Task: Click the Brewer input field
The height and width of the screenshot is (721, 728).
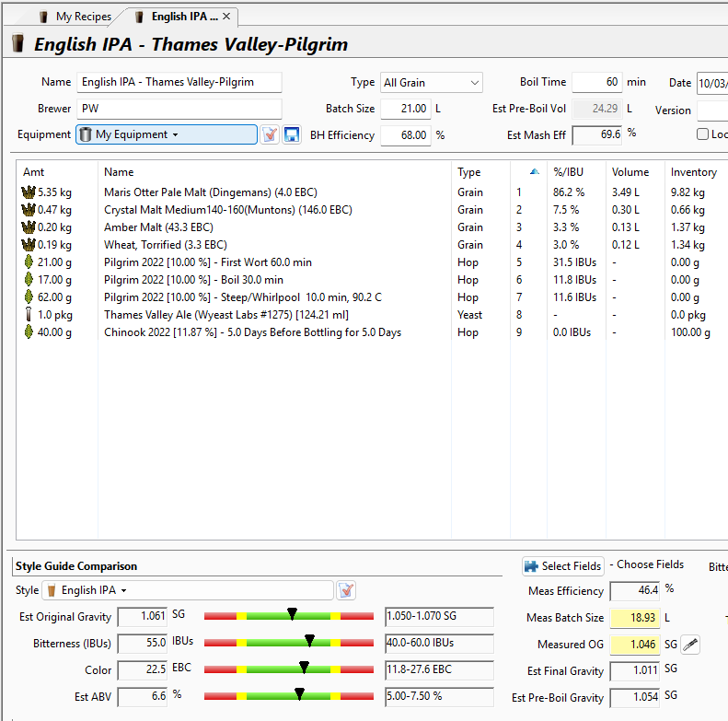Action: pos(179,109)
